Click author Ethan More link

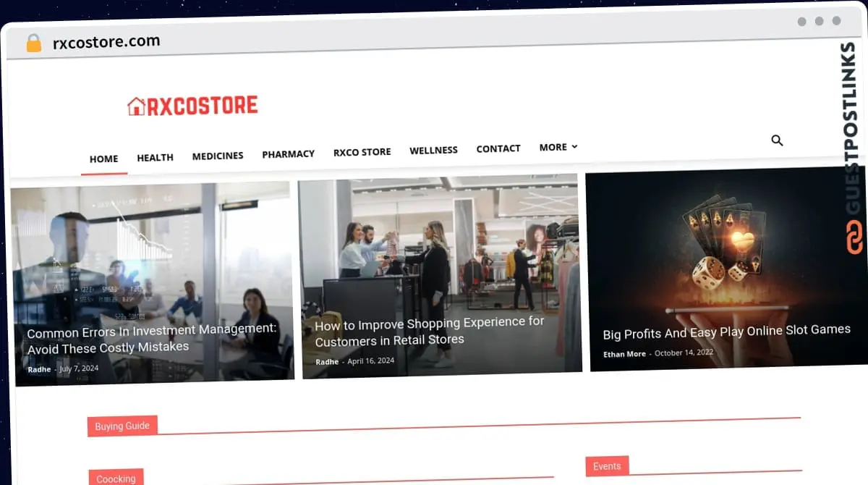(625, 354)
